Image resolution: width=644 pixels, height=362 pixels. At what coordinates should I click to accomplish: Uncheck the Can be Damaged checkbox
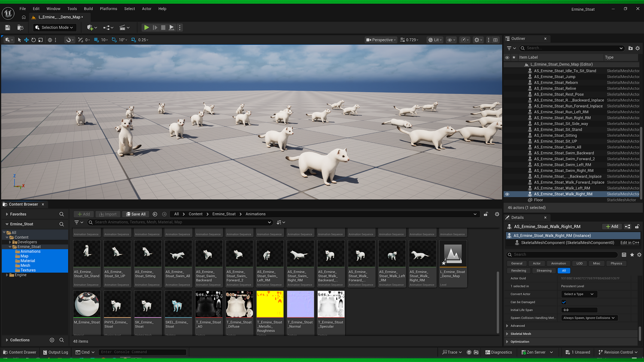(x=564, y=302)
